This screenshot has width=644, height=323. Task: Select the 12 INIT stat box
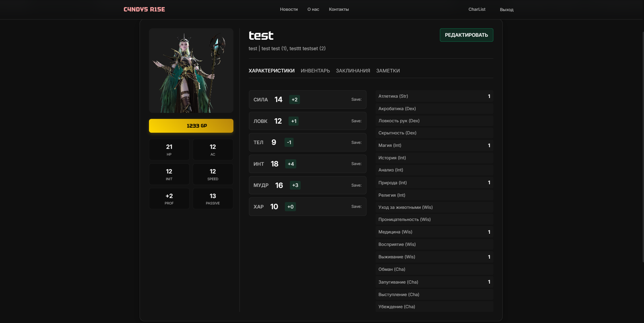[x=169, y=174]
